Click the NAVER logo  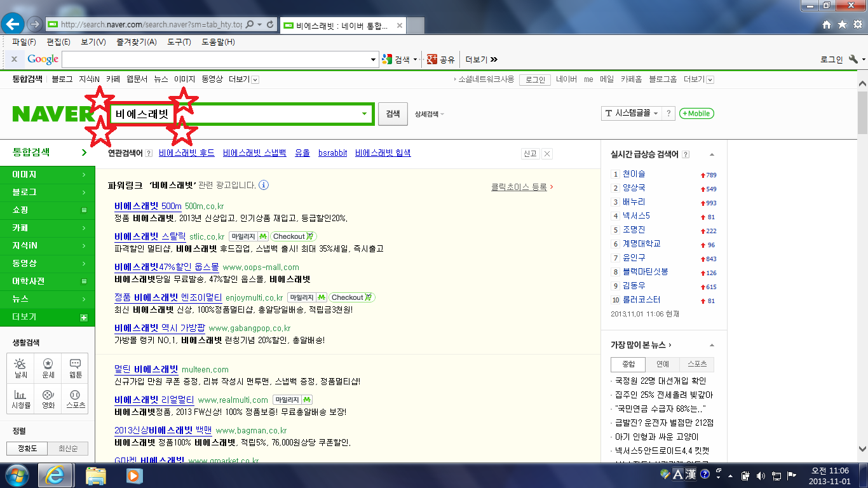[x=53, y=114]
